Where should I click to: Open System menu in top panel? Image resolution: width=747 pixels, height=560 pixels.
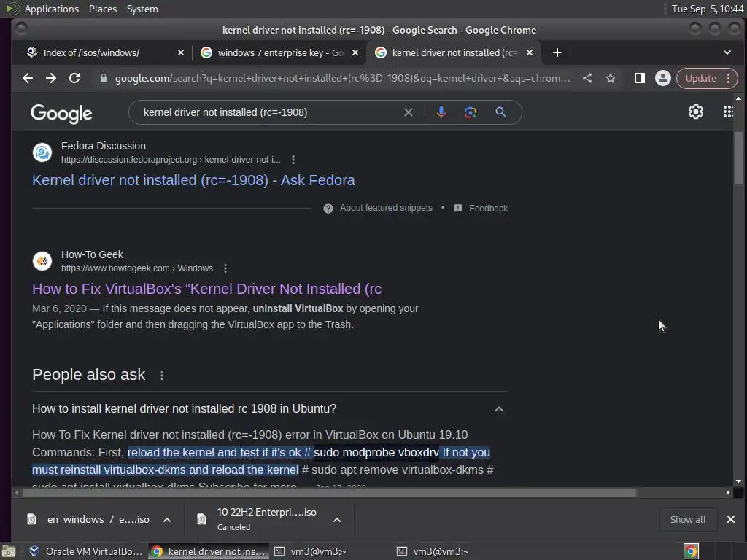142,9
